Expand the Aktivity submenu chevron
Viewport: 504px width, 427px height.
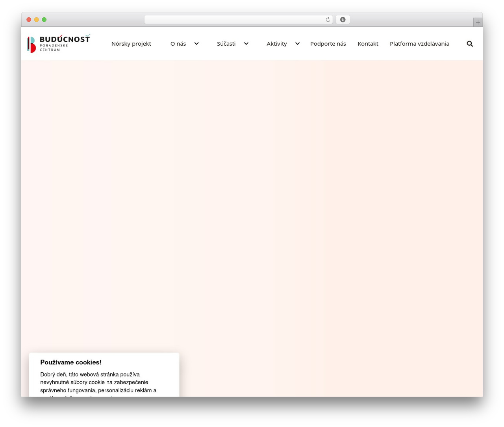[x=297, y=44]
